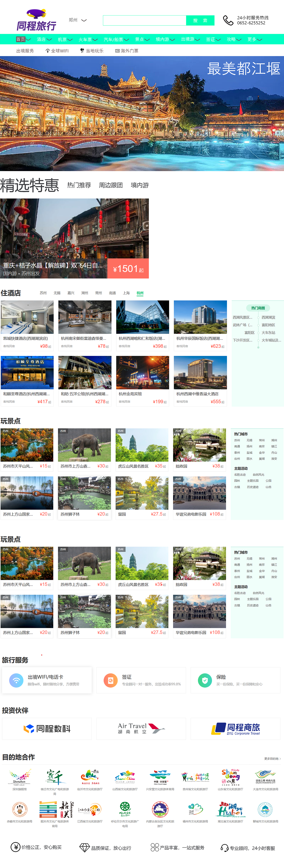The height and width of the screenshot is (868, 284).
Task: Open the 重庆+桔子水晶 tour deal image
Action: [74, 238]
